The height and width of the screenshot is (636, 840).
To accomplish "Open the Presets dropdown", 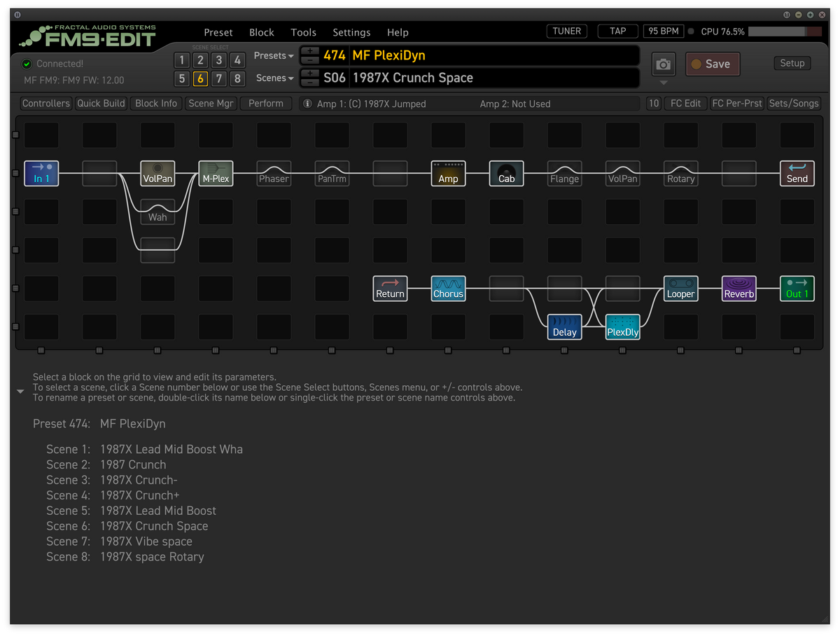I will [x=274, y=56].
